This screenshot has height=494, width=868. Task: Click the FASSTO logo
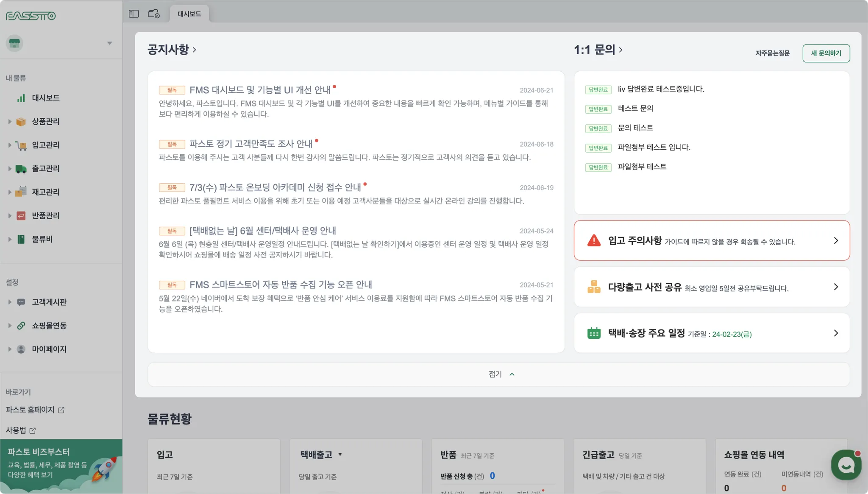pyautogui.click(x=31, y=16)
